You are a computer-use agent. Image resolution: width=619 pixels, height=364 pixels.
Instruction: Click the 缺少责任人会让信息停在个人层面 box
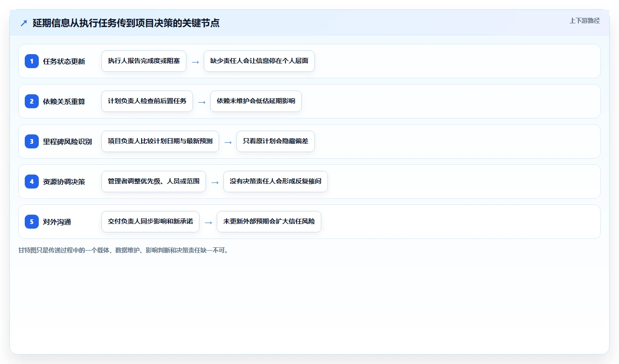point(259,61)
